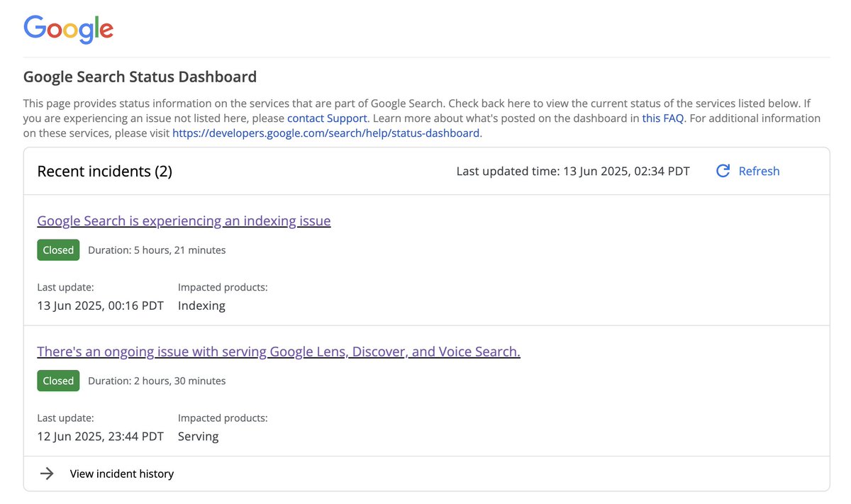Click Closed badge on the serving incident
This screenshot has height=504, width=851.
tap(58, 381)
